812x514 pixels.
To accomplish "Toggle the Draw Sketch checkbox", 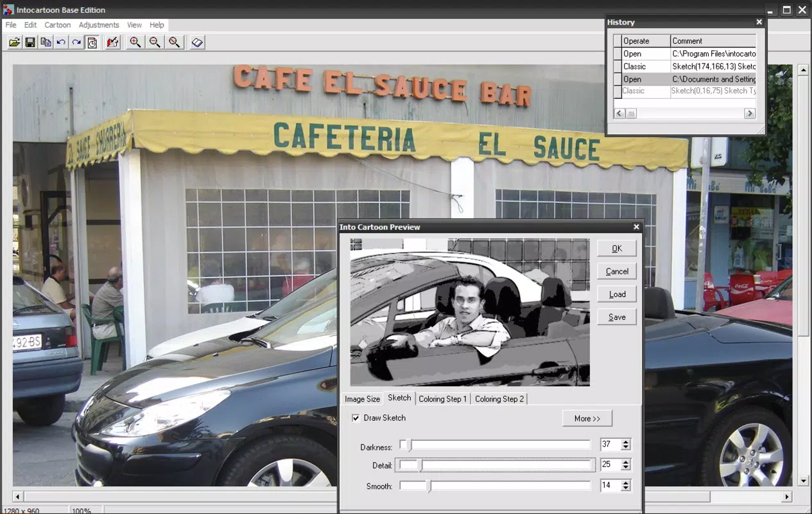I will pos(356,418).
